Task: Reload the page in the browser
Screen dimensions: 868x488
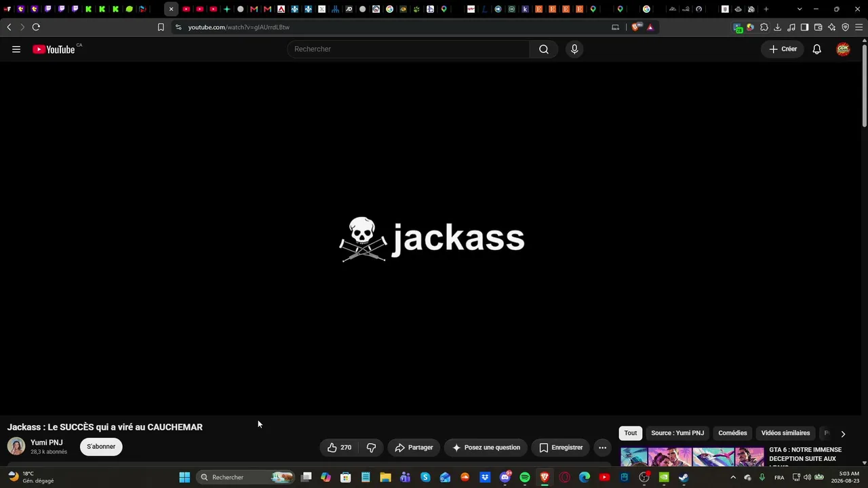Action: [36, 27]
